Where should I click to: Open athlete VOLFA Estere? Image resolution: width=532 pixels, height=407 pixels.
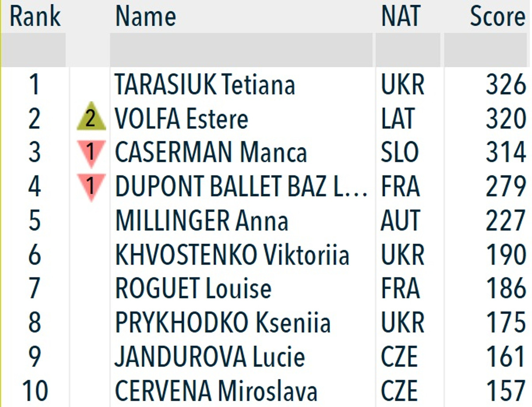[181, 119]
